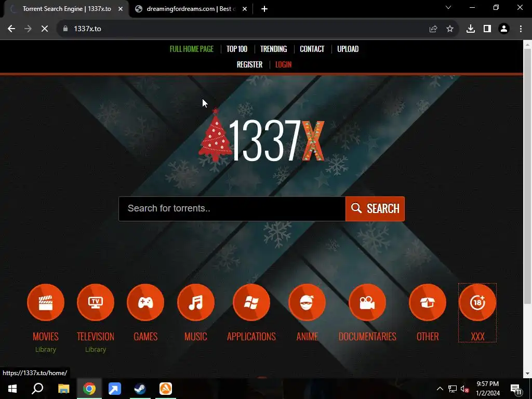This screenshot has height=399, width=532.
Task: Open Chrome profile avatar
Action: (504, 29)
